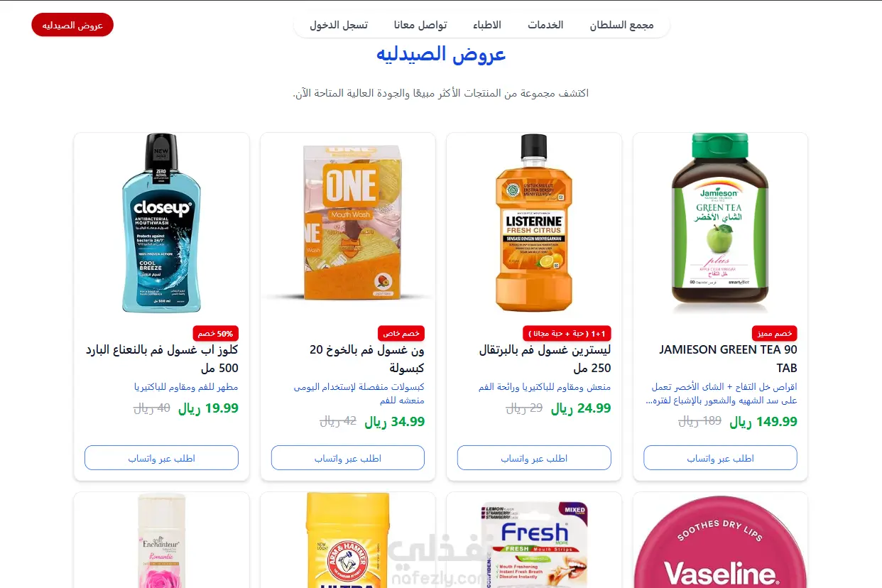The height and width of the screenshot is (588, 882).
Task: Open the مجمع السلطان menu item
Action: [621, 25]
